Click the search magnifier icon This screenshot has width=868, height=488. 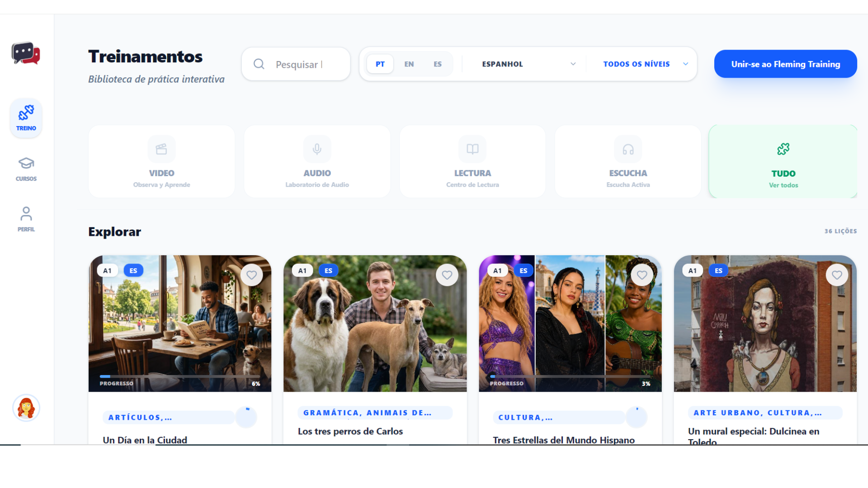(x=259, y=64)
